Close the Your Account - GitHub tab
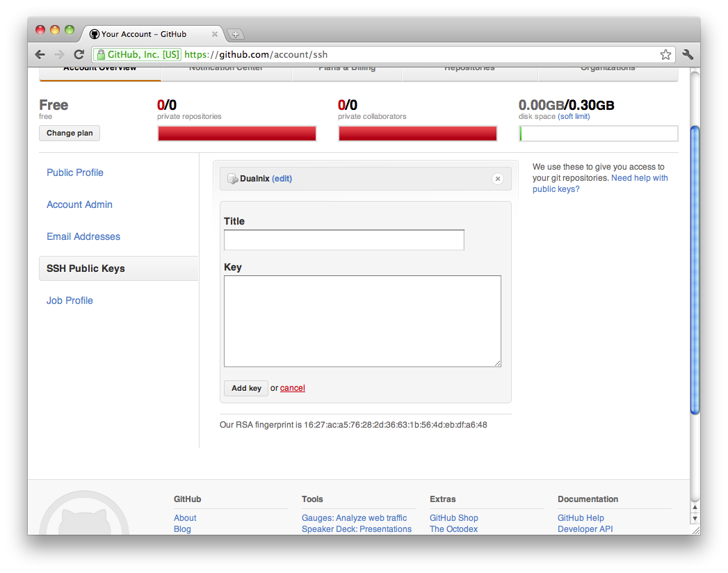 point(214,34)
